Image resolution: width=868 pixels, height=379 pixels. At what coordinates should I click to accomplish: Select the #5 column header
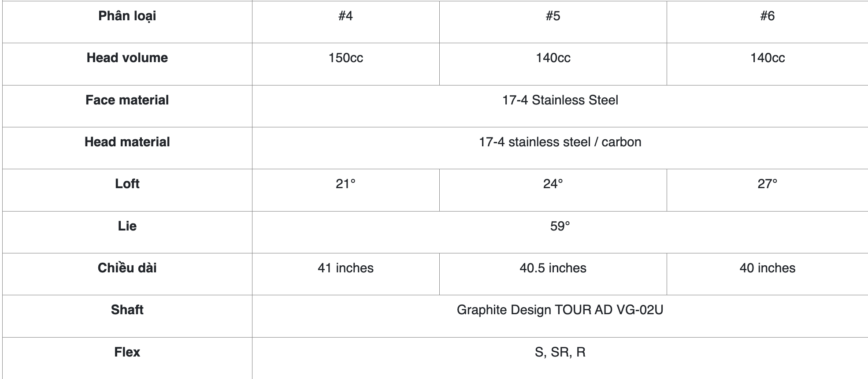coord(553,22)
